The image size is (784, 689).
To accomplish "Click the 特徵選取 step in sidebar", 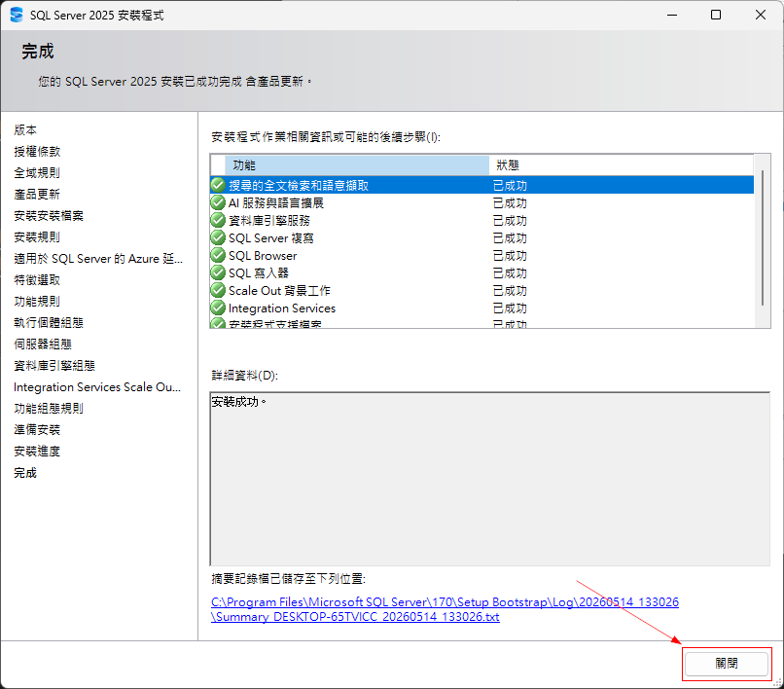I will coord(37,280).
